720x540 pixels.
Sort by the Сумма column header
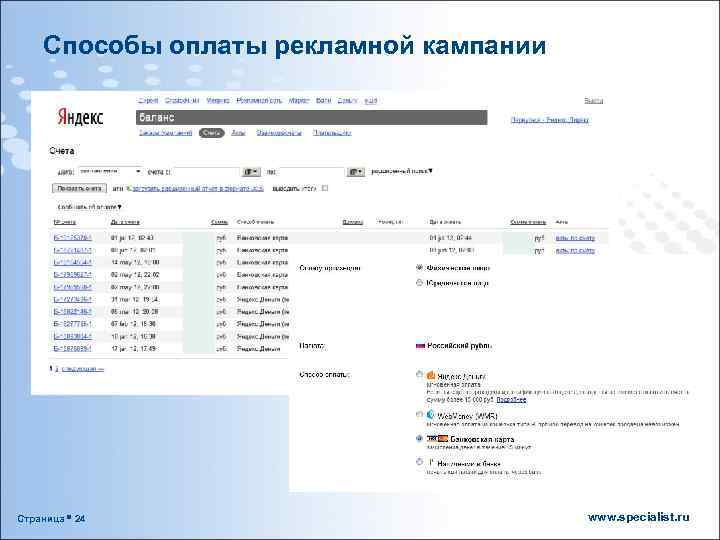(219, 222)
